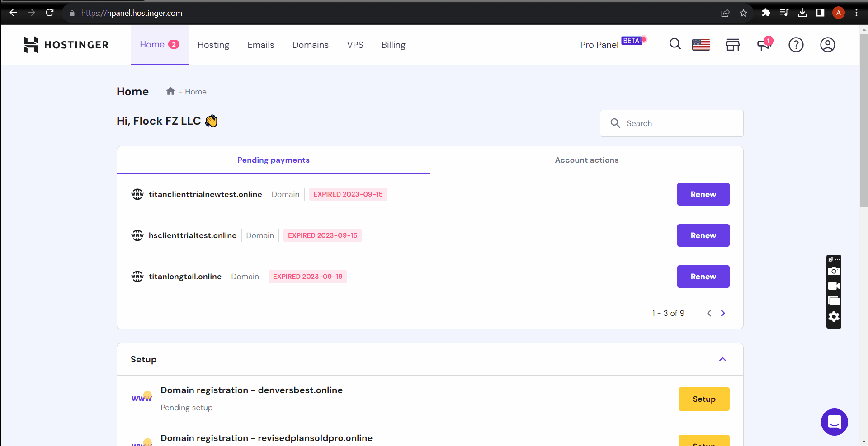Switch to the Account actions tab
The image size is (868, 446).
[x=587, y=160]
